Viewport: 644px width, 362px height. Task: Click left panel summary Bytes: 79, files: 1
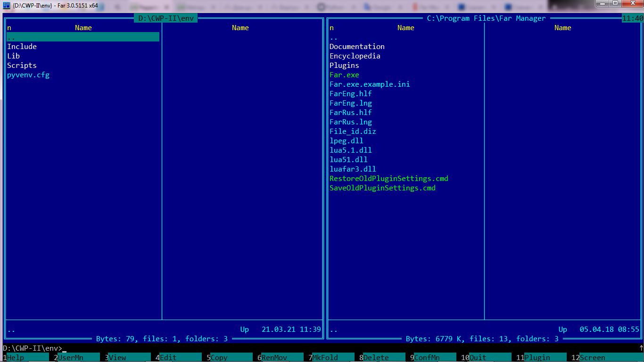pos(162,339)
